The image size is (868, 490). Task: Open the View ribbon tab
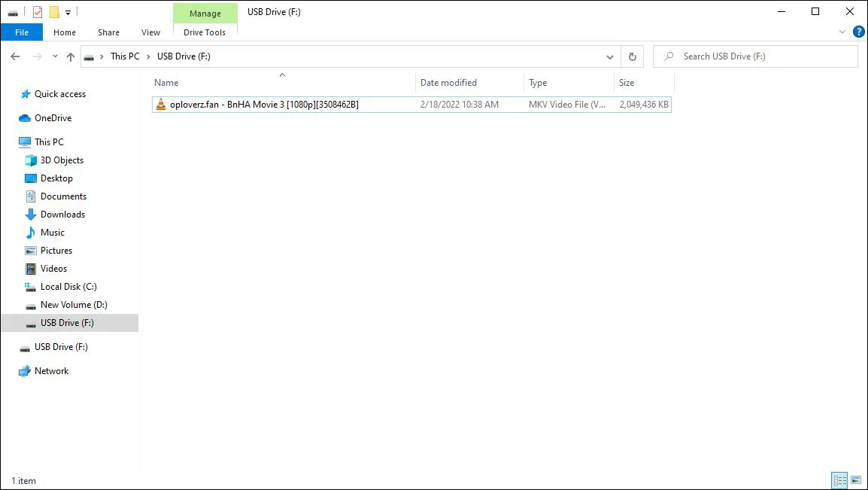[150, 32]
